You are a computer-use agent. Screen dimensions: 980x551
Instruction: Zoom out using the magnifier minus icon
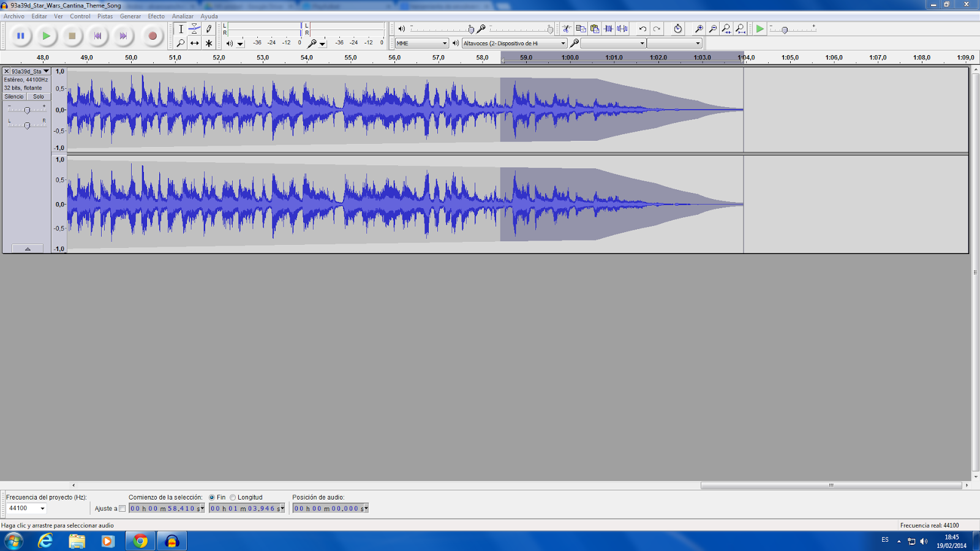pyautogui.click(x=712, y=29)
